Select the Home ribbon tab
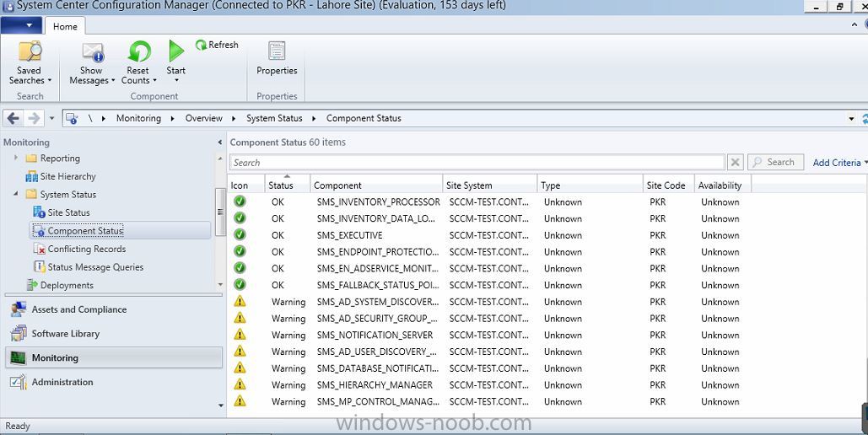The height and width of the screenshot is (435, 868). coord(65,27)
